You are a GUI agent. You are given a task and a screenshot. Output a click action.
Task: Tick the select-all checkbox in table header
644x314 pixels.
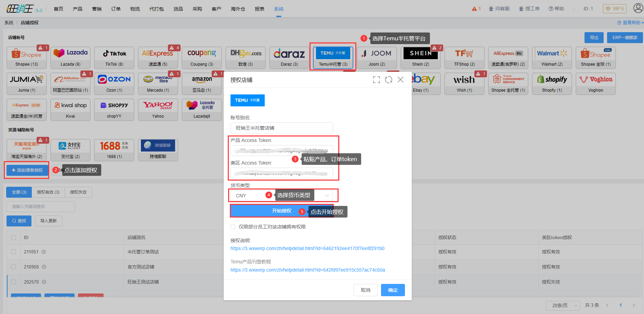(14, 237)
